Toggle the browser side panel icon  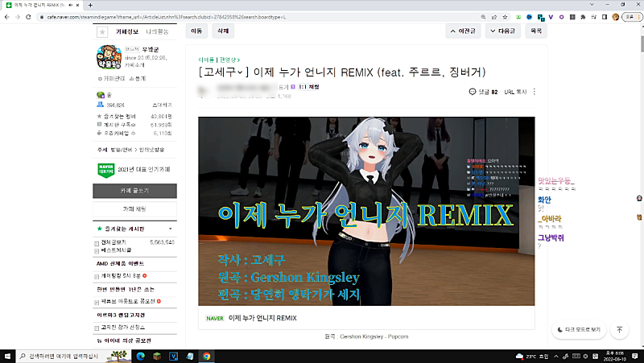point(605,17)
